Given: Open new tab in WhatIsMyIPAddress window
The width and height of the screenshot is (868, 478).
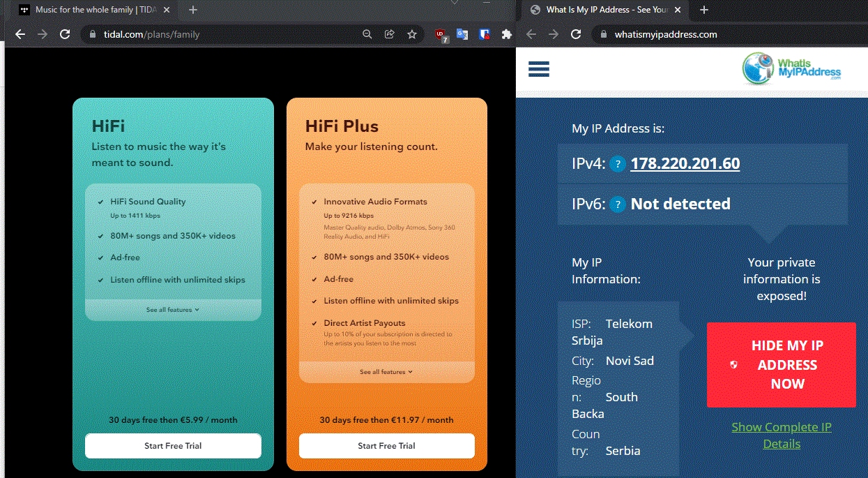Looking at the screenshot, I should click(704, 10).
